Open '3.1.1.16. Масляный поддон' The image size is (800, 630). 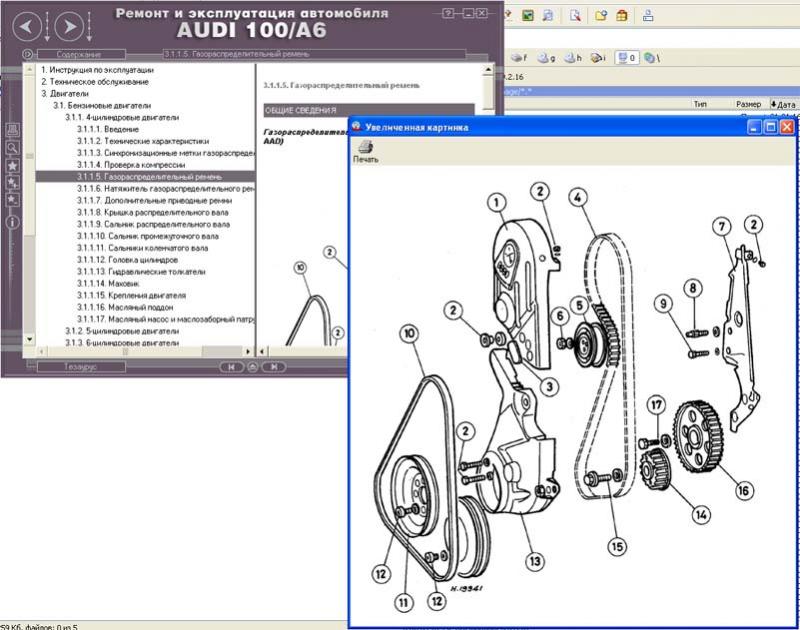tap(125, 307)
